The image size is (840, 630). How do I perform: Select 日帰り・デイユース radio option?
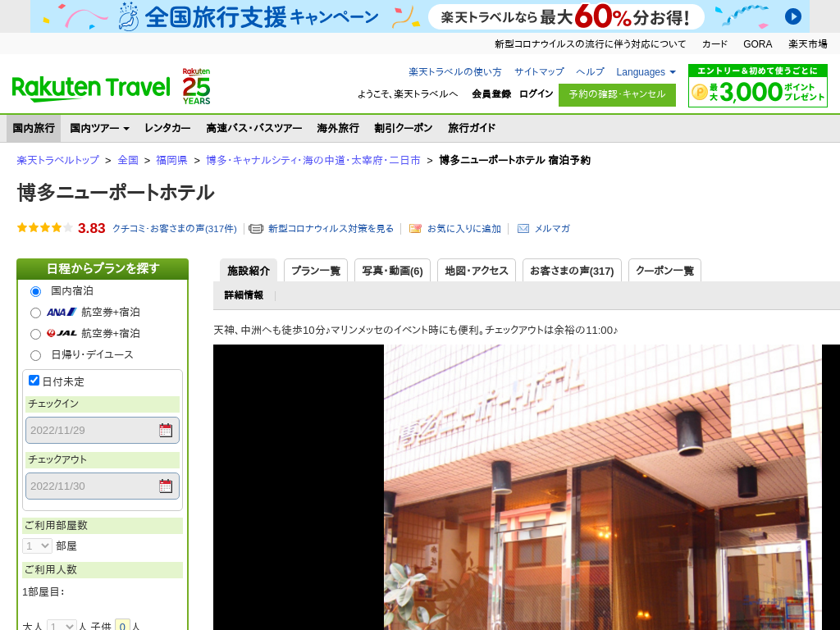point(35,355)
